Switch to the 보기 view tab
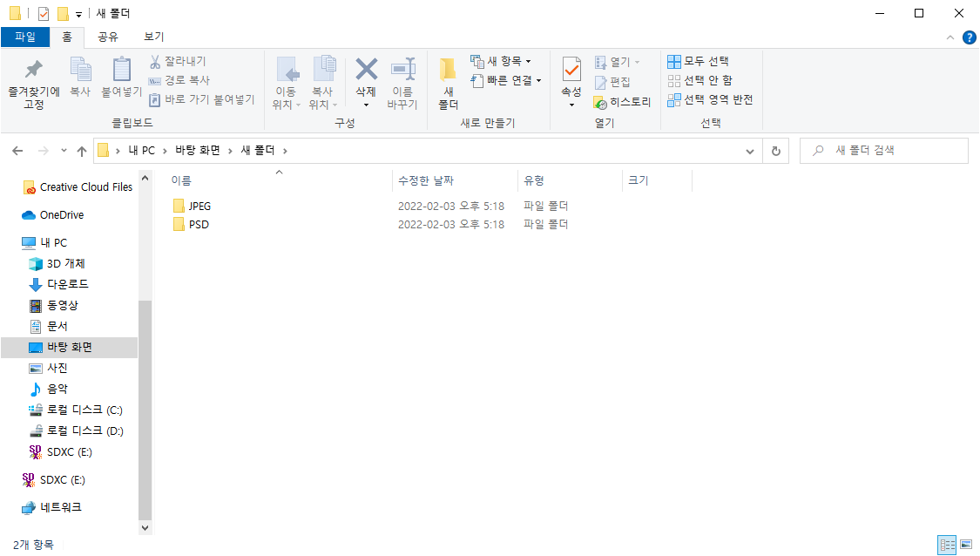This screenshot has width=980, height=556. coord(153,37)
